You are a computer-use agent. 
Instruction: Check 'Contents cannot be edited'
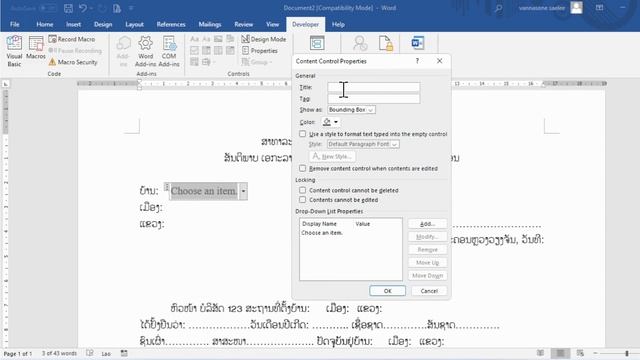[x=302, y=200]
